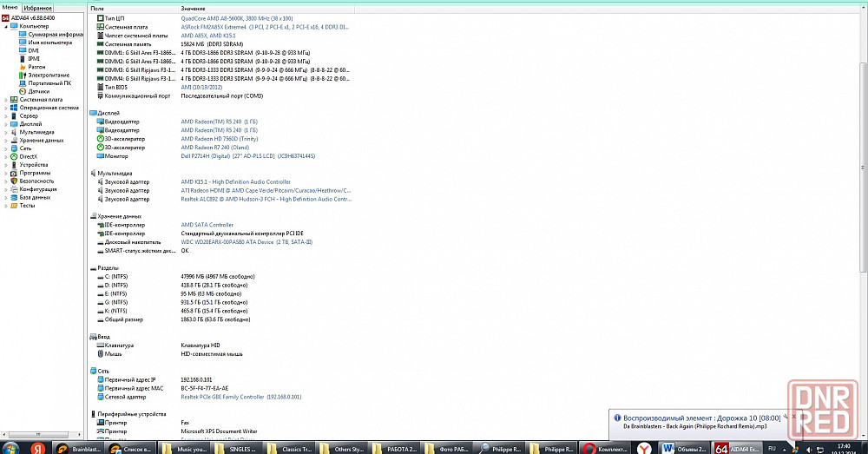Click icon next to Монитор row
Image resolution: width=868 pixels, height=454 pixels.
tap(100, 156)
